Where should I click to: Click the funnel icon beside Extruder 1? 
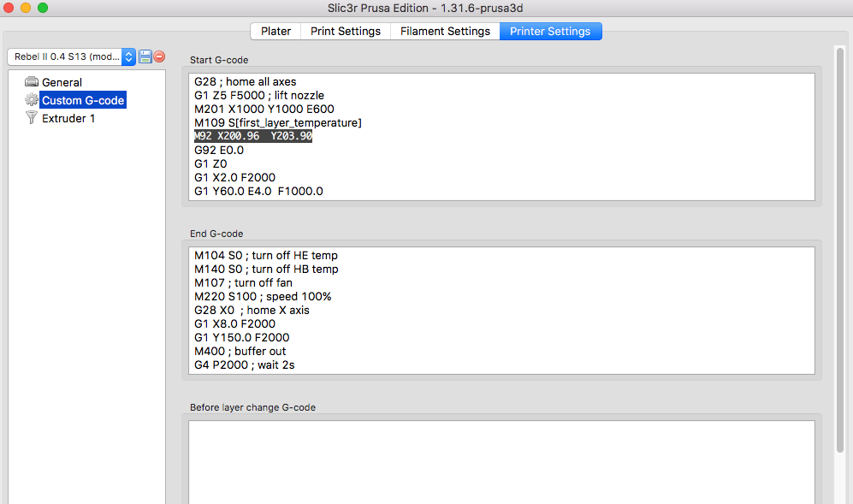point(32,118)
